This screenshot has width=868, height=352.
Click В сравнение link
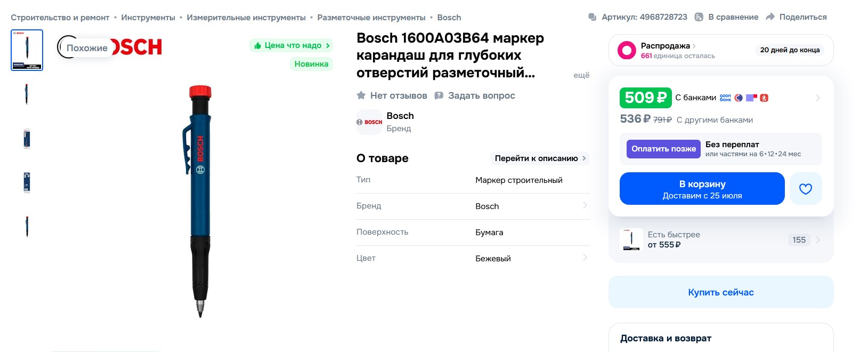733,17
